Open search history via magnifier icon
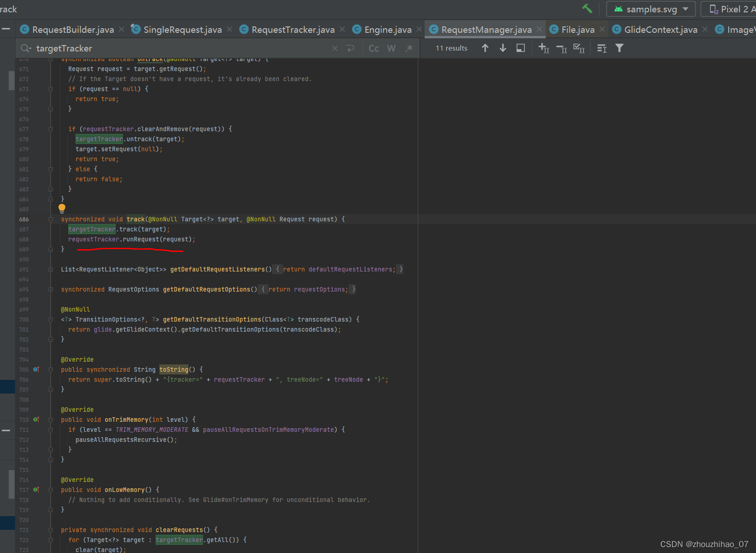Image resolution: width=756 pixels, height=553 pixels. click(x=26, y=48)
